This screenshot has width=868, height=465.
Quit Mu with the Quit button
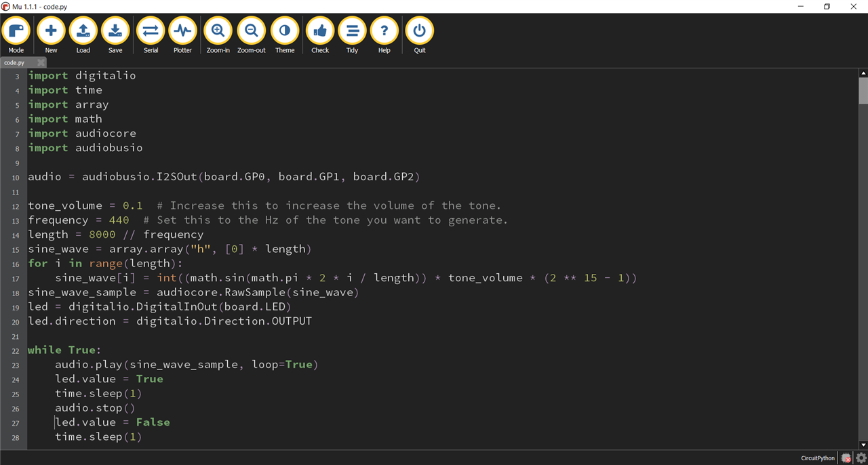click(x=420, y=35)
